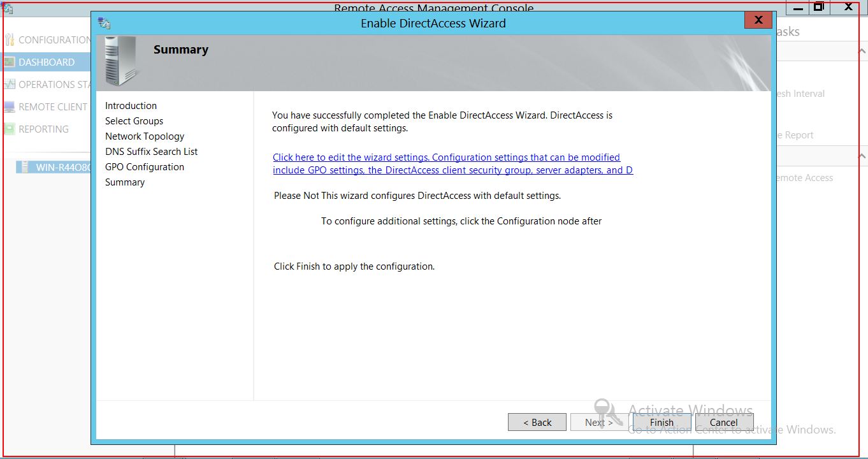The height and width of the screenshot is (459, 868).
Task: Click the Refresh Interval task in Tasks pane
Action: [800, 94]
